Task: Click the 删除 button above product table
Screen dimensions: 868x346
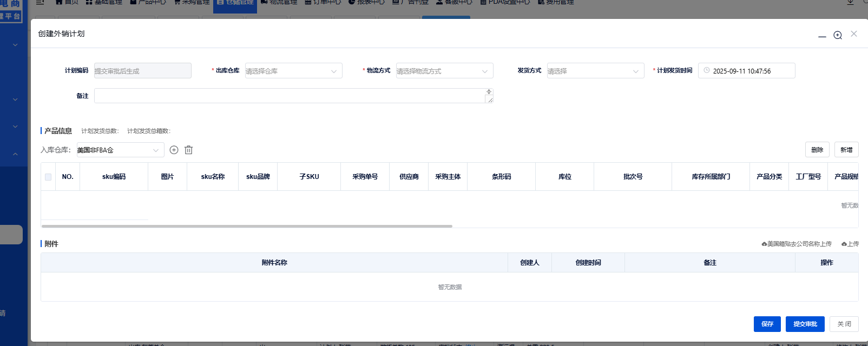Action: [x=817, y=150]
